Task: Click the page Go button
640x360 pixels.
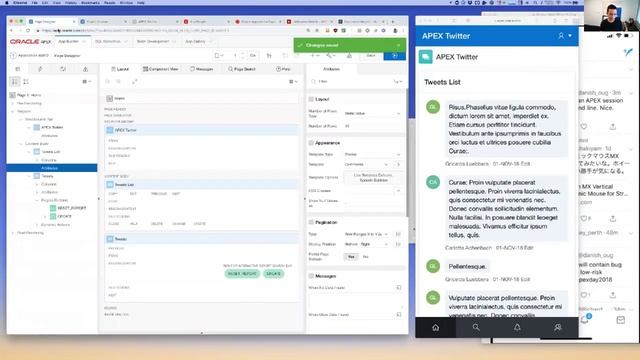Action: 253,56
